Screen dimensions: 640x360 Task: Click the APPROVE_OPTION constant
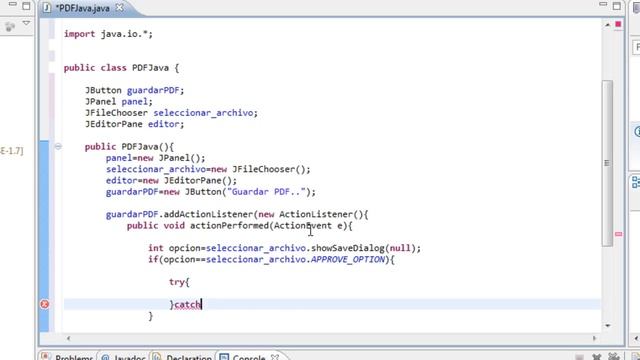pos(348,260)
